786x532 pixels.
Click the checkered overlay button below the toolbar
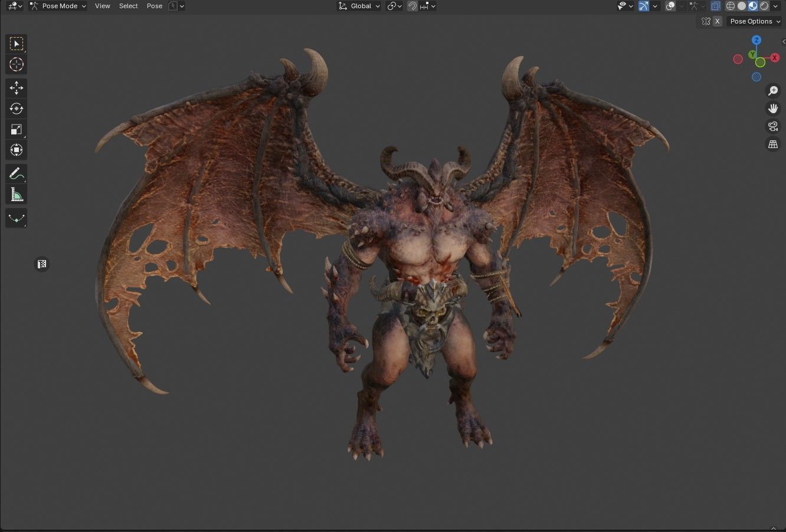(x=42, y=264)
